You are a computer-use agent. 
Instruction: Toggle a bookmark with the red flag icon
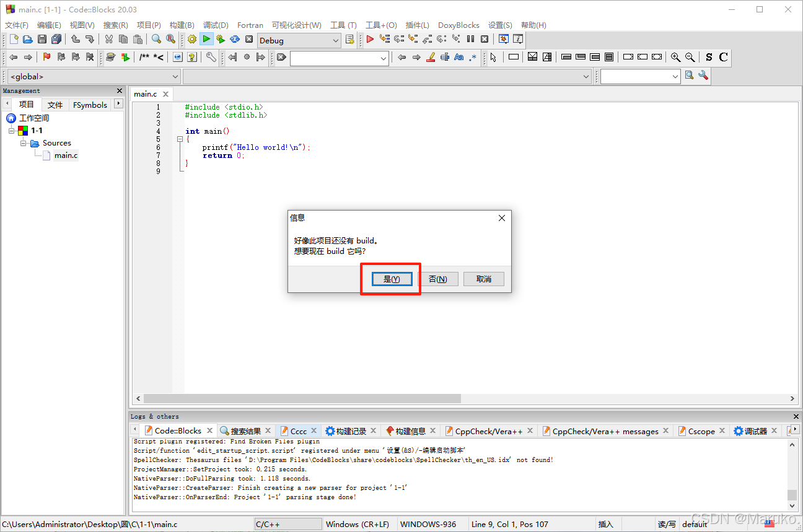tap(45, 56)
